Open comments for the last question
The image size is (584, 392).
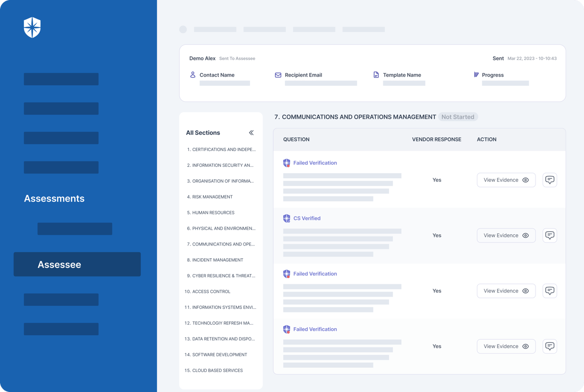coord(550,346)
